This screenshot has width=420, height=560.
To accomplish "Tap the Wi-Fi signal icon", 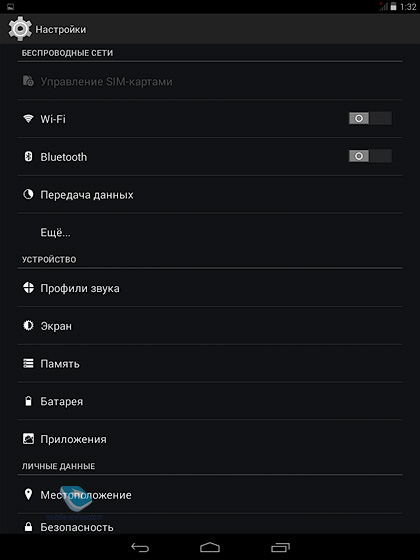I will [28, 118].
